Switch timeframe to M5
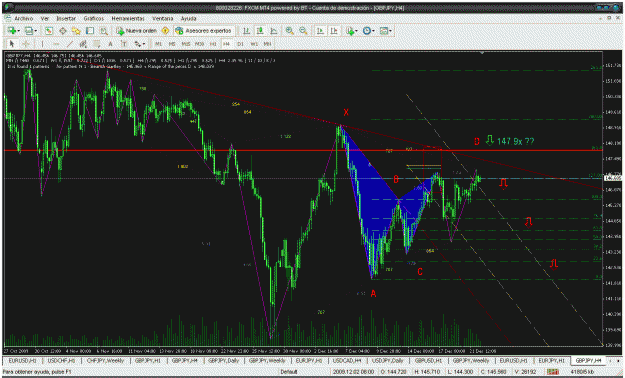This screenshot has height=378, width=625. 172,44
